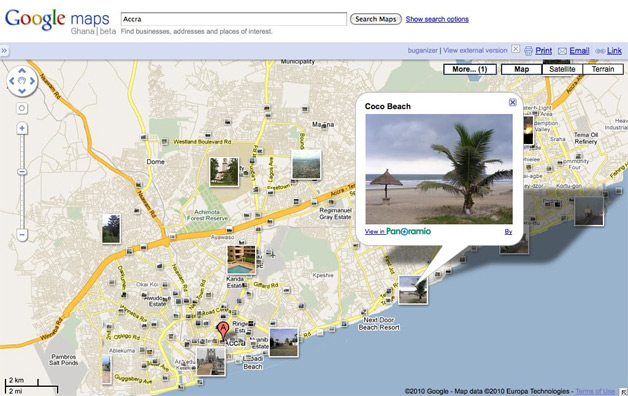Open the View in Panoramio link
Screen dimensions: 628x396
click(398, 231)
